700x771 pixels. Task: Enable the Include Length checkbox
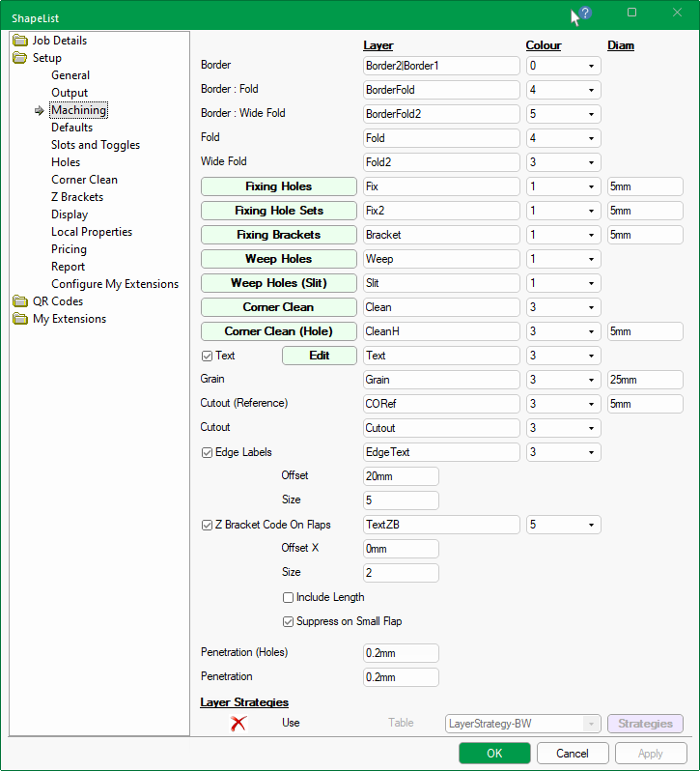[288, 598]
